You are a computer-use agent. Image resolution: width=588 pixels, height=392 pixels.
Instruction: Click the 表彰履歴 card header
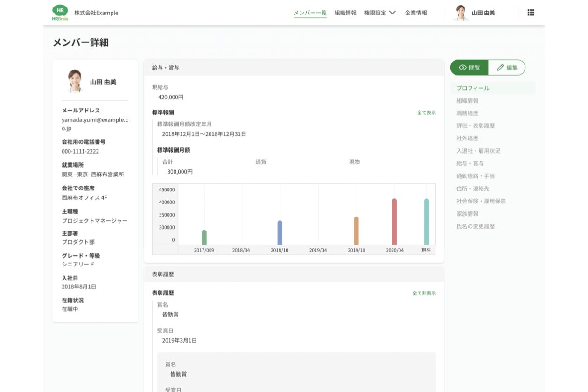click(294, 274)
